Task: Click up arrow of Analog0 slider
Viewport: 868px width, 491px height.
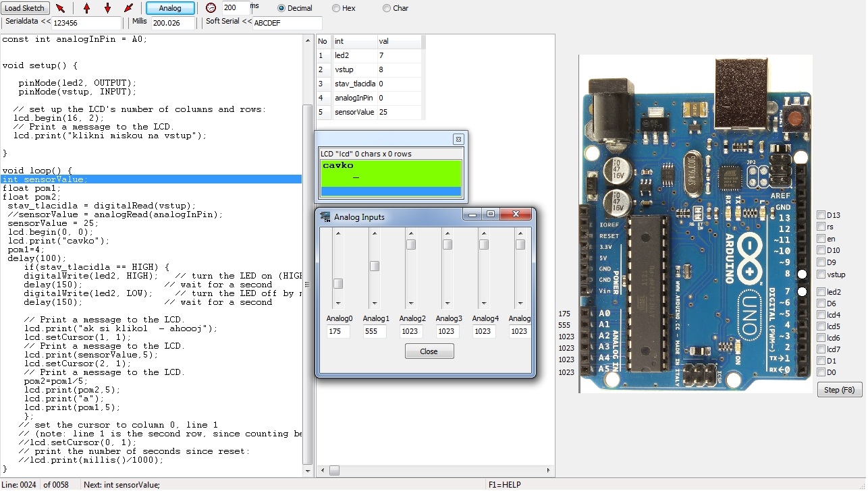Action: pos(338,233)
